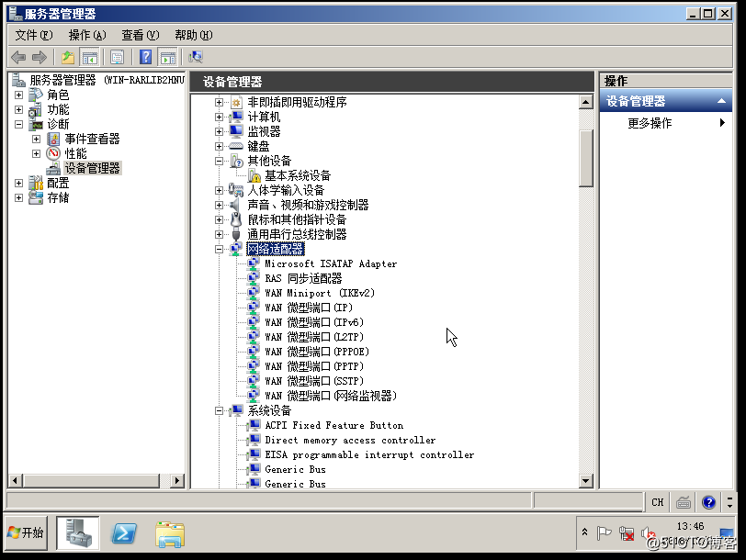Click the Action Center flag tray icon
Image resolution: width=746 pixels, height=560 pixels.
[604, 533]
